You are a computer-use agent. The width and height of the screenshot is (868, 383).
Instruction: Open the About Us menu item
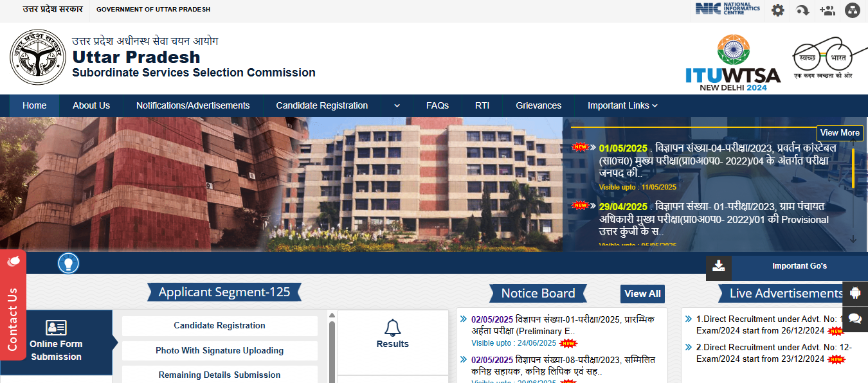point(91,105)
